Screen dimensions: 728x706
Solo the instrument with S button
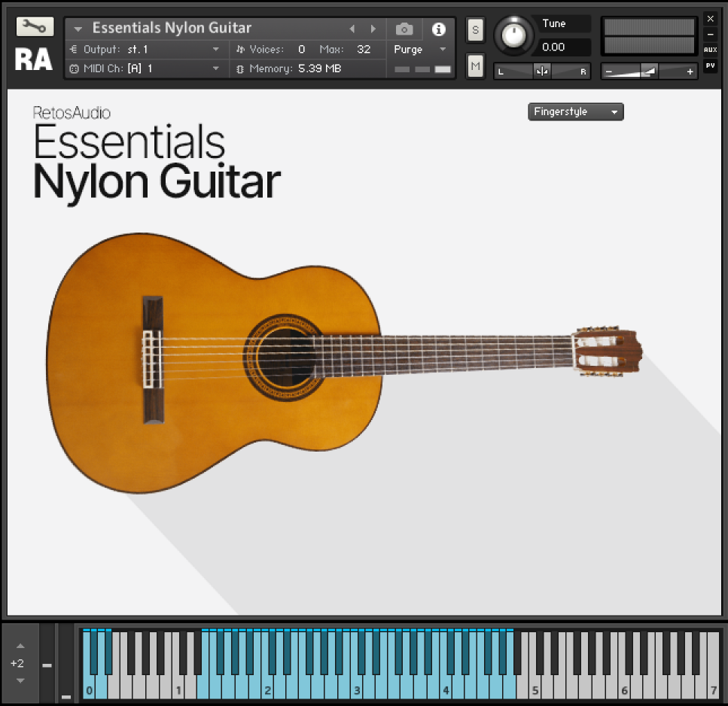[x=475, y=30]
